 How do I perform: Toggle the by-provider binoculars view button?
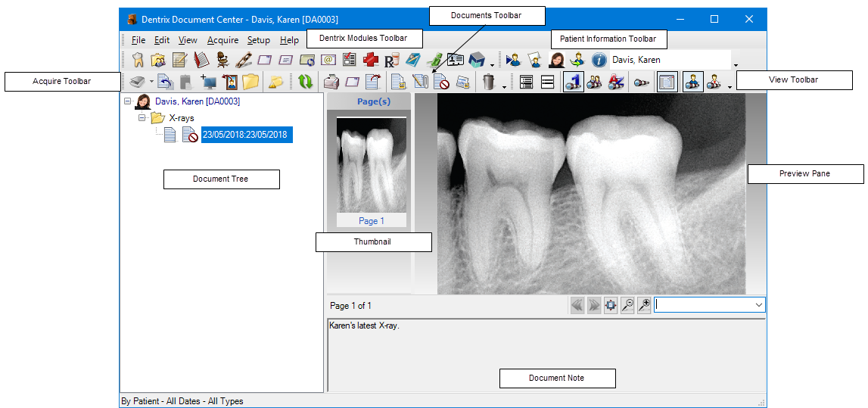[714, 83]
